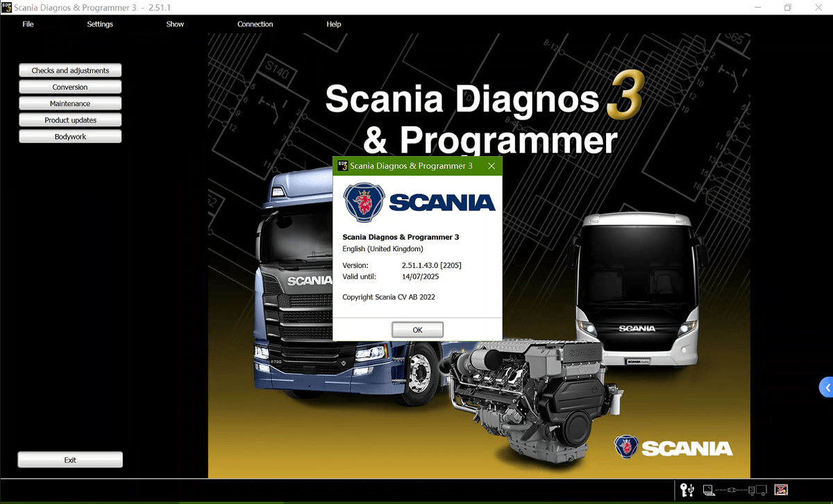The image size is (833, 504).
Task: Open the Connection menu
Action: pos(255,24)
